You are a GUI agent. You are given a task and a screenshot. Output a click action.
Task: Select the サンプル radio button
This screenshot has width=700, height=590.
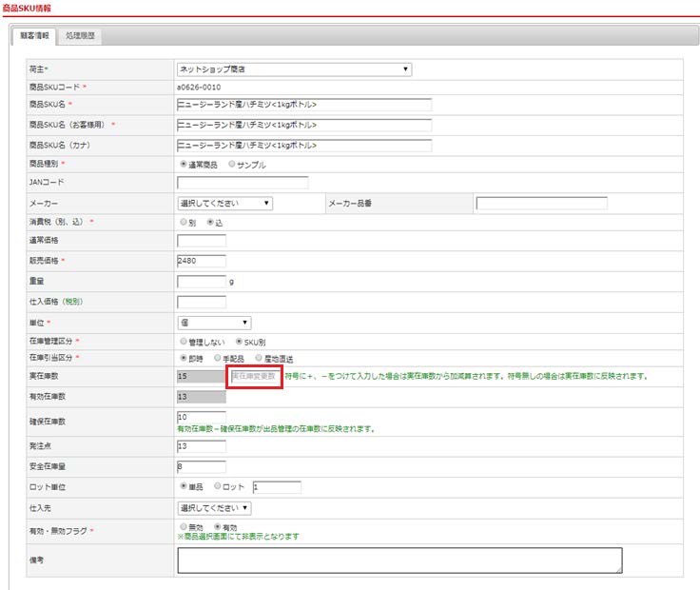click(x=232, y=164)
